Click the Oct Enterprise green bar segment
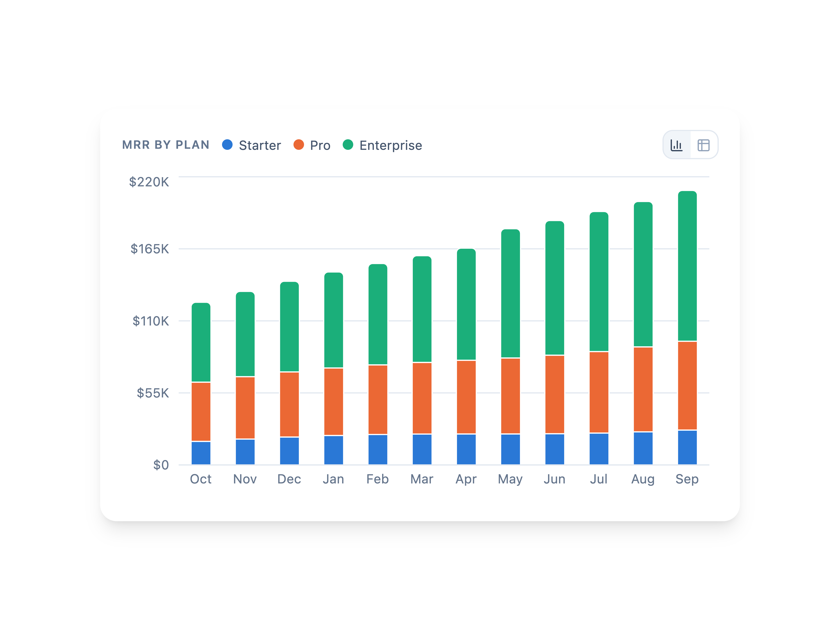Viewport: 840px width, 630px height. pyautogui.click(x=201, y=342)
